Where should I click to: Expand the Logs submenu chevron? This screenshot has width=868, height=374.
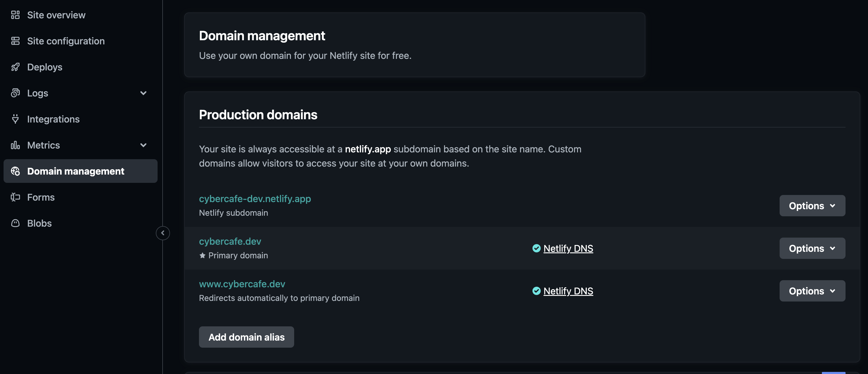click(143, 93)
